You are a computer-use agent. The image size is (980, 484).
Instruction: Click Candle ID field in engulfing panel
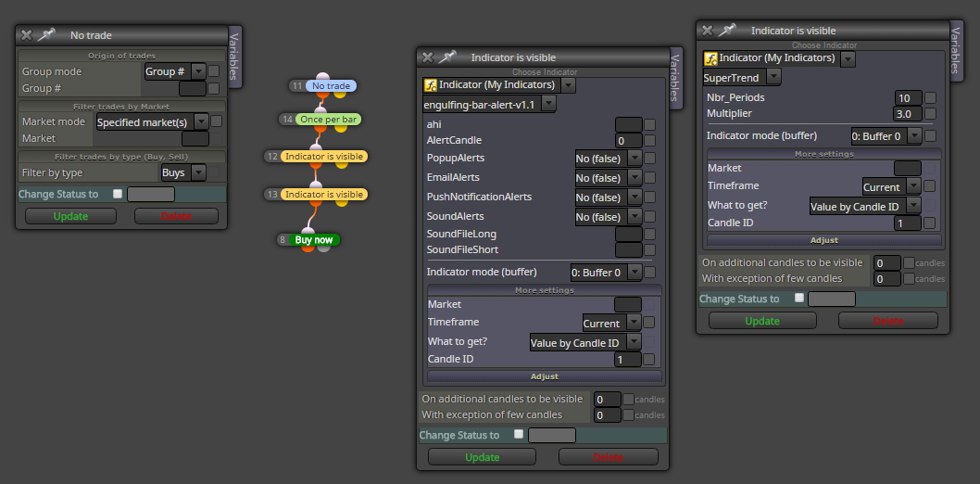(628, 359)
